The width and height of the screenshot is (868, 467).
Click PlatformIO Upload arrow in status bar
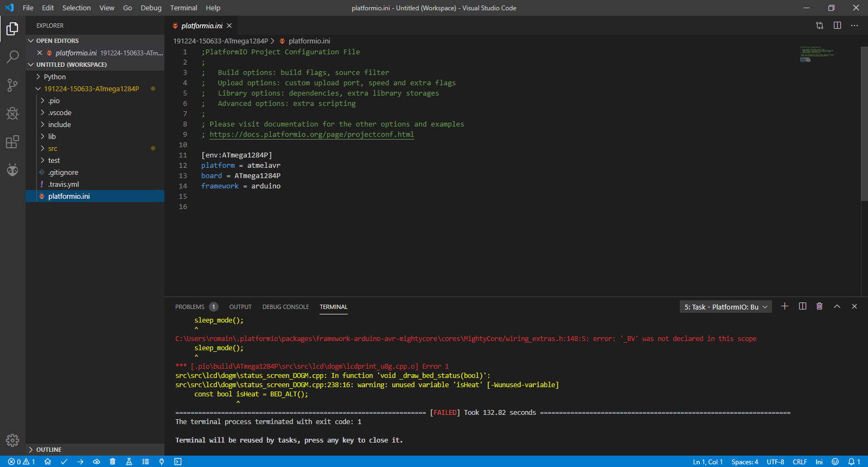tap(80, 462)
